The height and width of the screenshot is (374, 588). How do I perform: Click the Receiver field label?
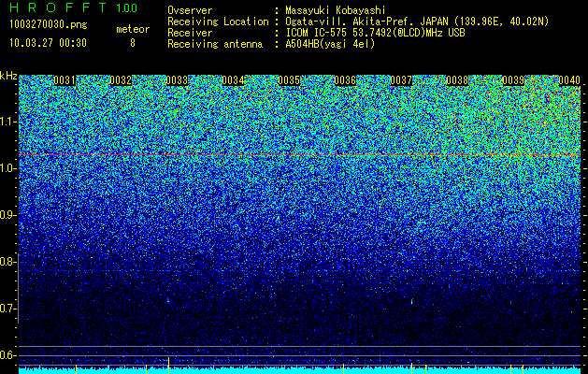coord(190,33)
